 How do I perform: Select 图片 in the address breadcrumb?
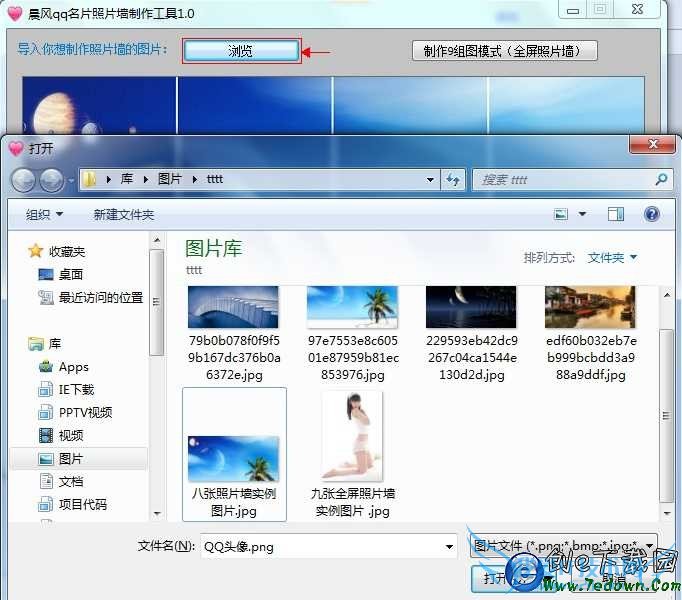pyautogui.click(x=169, y=179)
